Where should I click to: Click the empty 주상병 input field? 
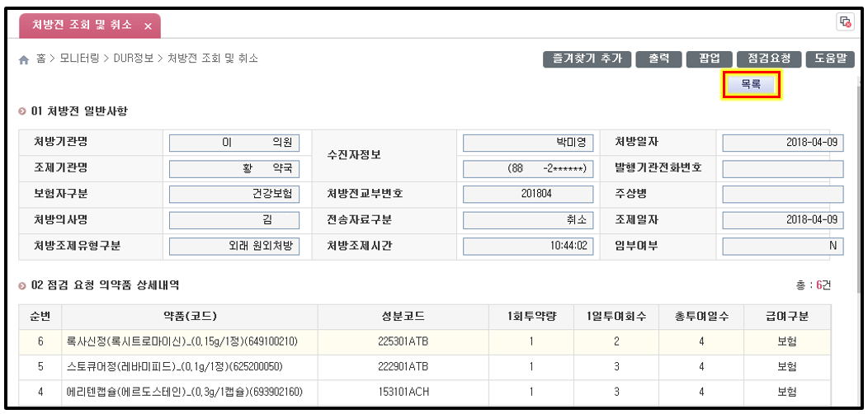782,195
